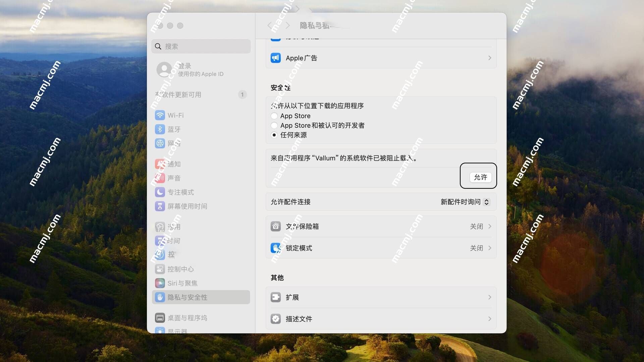The height and width of the screenshot is (362, 644).
Task: Click the 控制中心 icon in sidebar
Action: click(160, 269)
